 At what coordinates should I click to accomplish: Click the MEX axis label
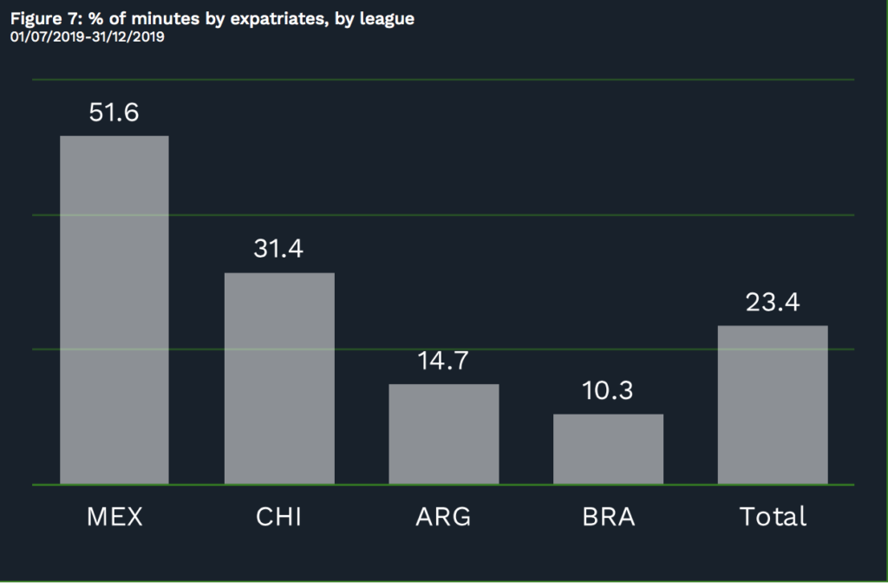click(x=115, y=517)
